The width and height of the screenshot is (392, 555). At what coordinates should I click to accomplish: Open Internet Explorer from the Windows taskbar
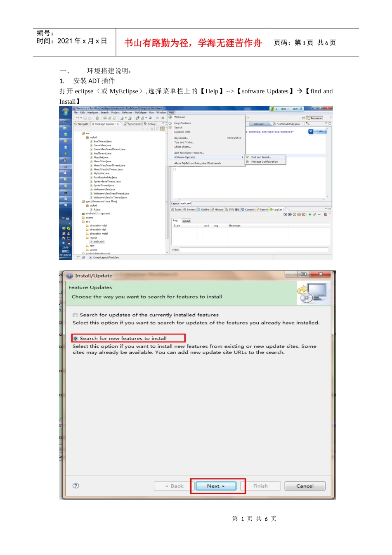click(65, 122)
